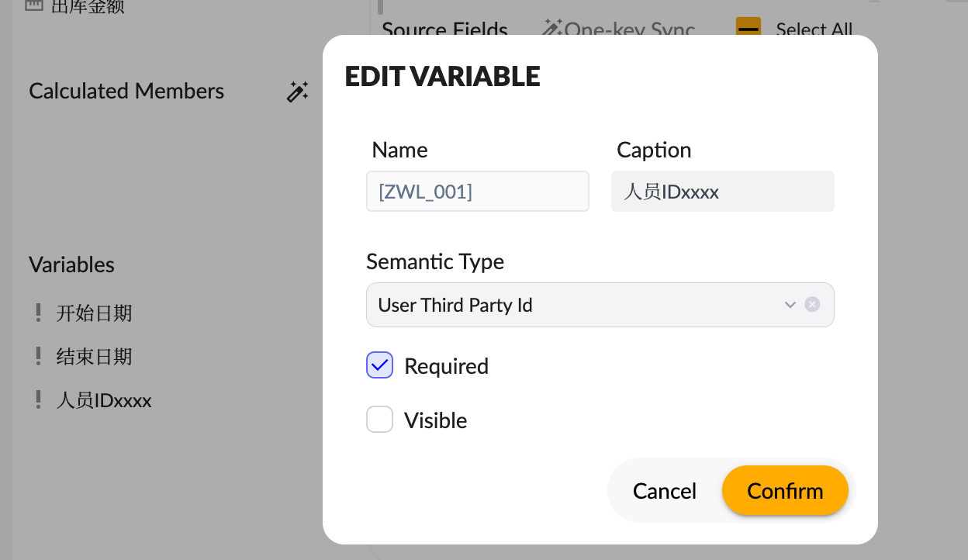The image size is (968, 560).
Task: Click the magic wand icon beside Calculated Members
Action: (298, 92)
